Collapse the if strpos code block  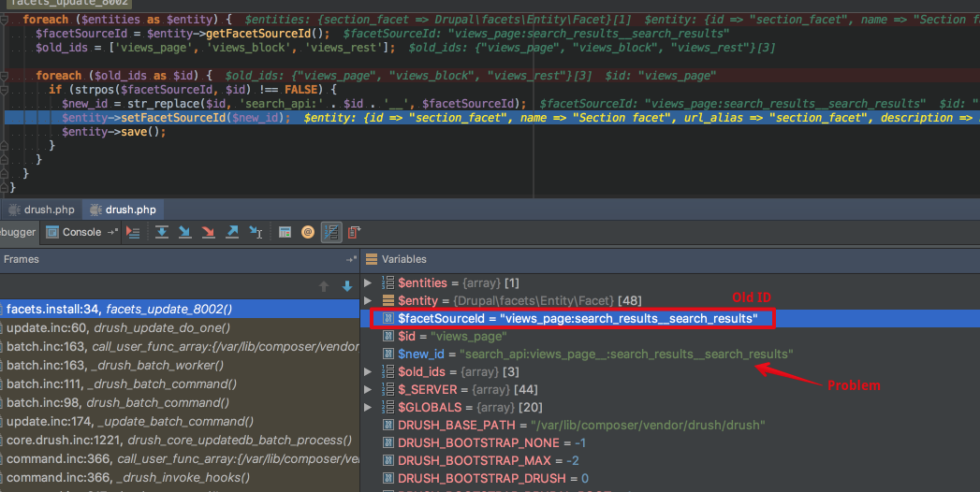5,90
